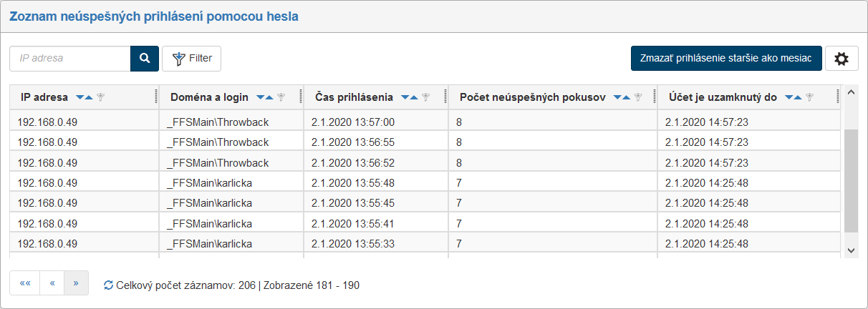Image resolution: width=868 pixels, height=309 pixels.
Task: Sort Počet neúspešných pokusov ascending
Action: point(627,97)
